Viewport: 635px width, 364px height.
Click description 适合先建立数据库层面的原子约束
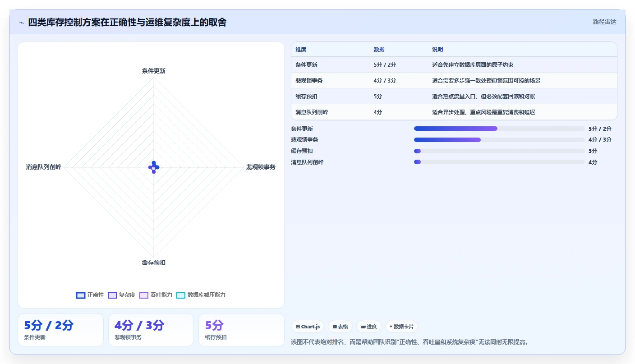tap(473, 65)
